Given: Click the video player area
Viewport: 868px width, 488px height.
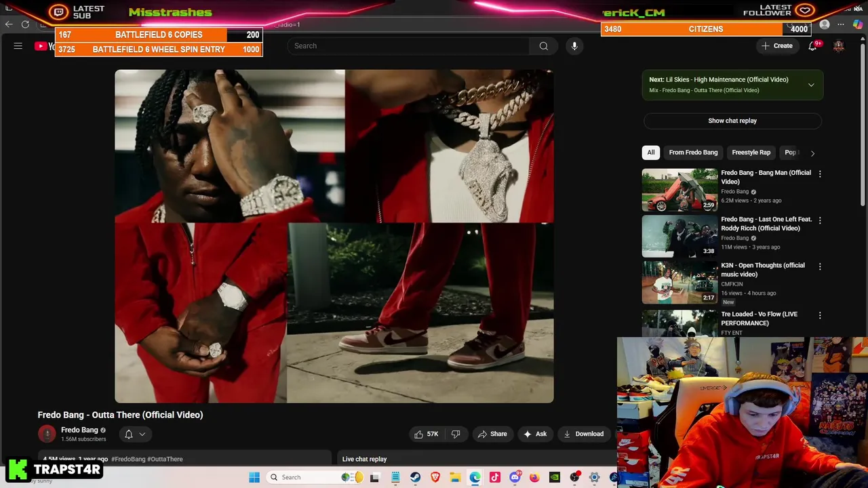Looking at the screenshot, I should (334, 236).
